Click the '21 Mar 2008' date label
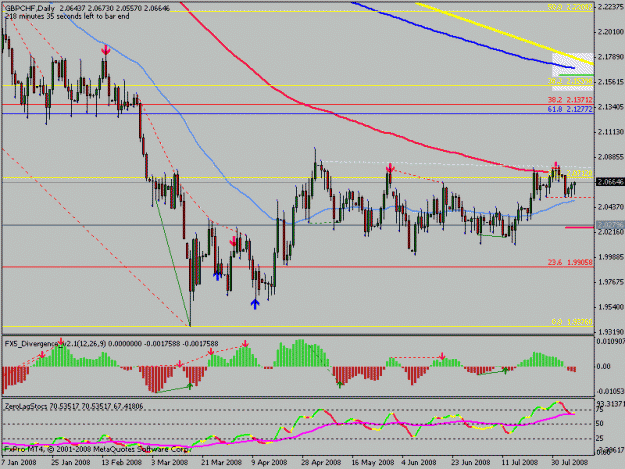 (x=221, y=463)
